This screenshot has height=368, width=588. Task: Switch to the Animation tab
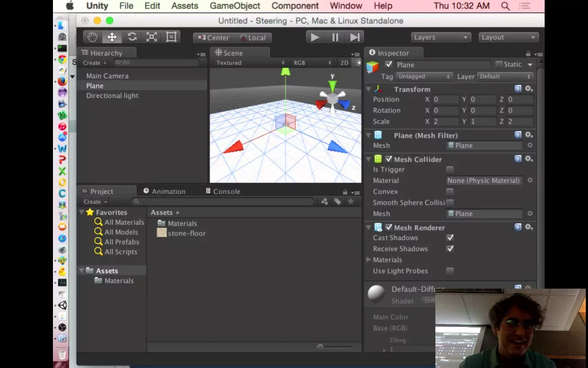coord(164,191)
